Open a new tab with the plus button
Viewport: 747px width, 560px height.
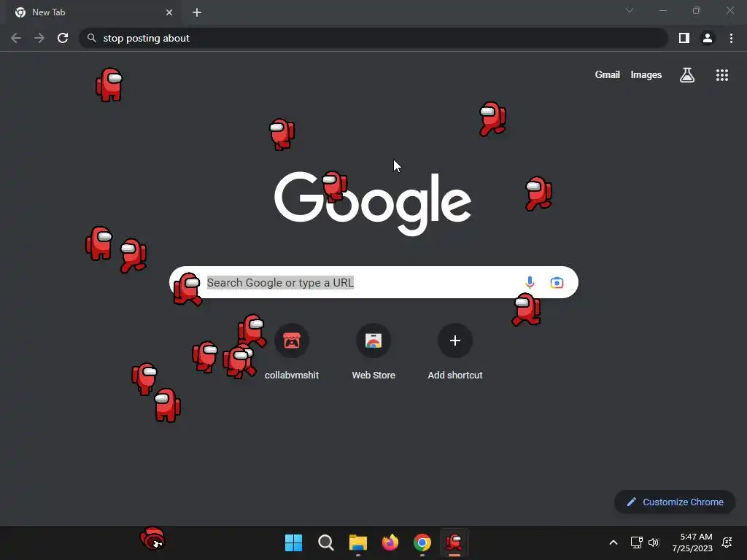pyautogui.click(x=197, y=12)
